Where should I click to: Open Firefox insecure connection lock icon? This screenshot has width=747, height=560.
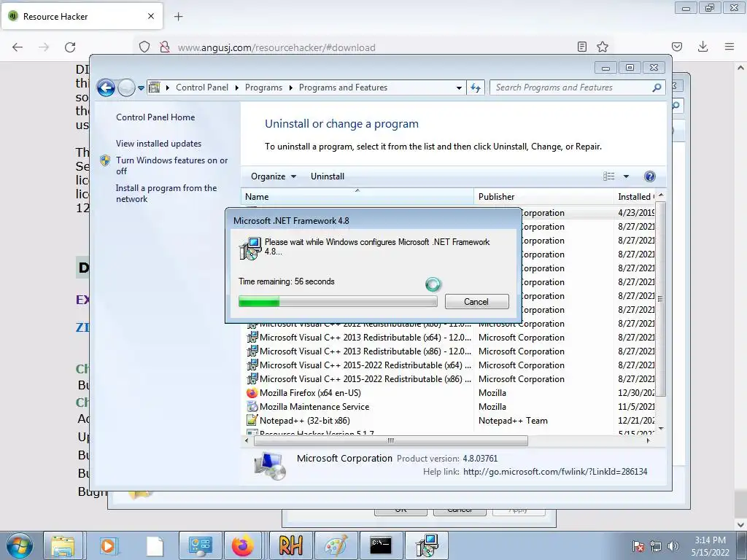click(x=165, y=47)
